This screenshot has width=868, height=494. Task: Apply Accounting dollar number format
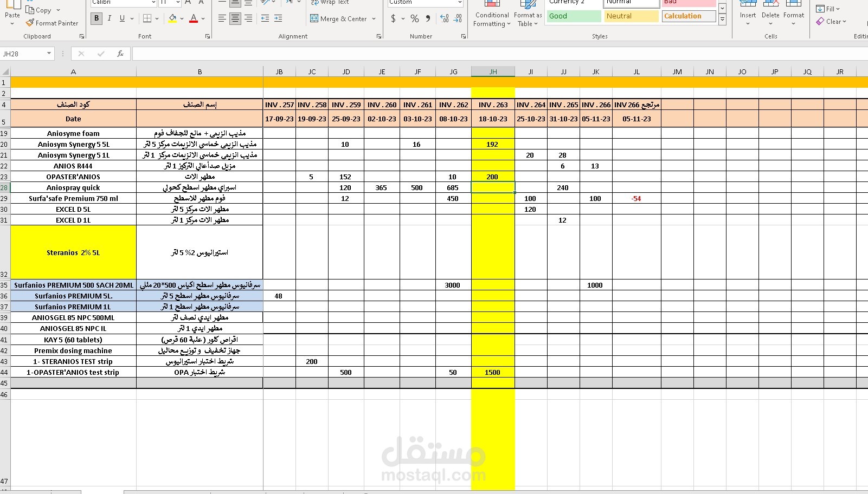[393, 18]
